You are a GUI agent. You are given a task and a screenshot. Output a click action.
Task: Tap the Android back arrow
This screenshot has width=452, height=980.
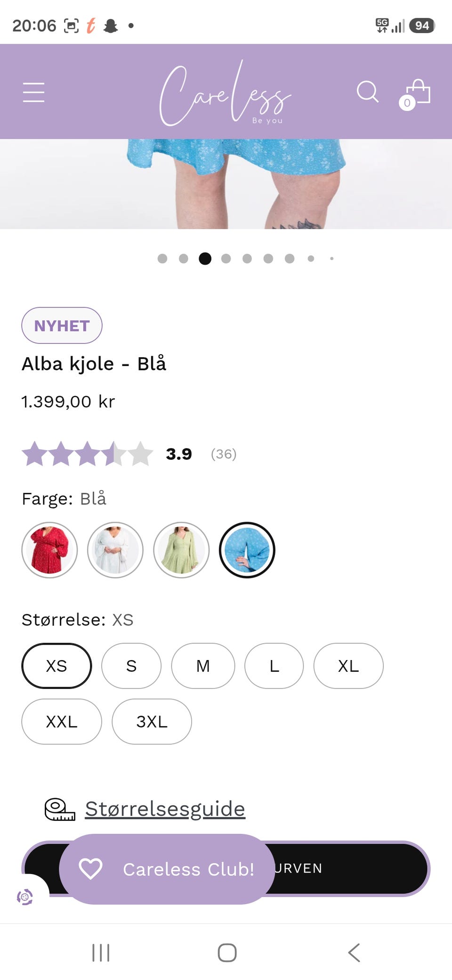click(354, 952)
